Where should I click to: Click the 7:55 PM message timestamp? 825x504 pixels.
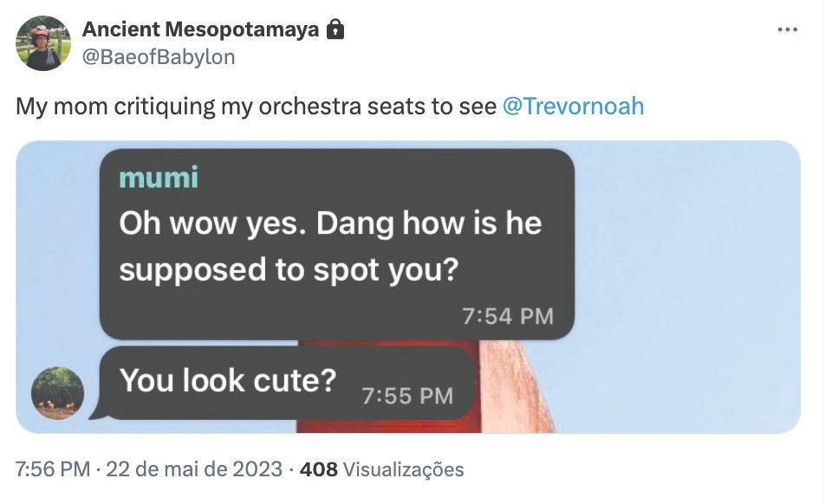pos(407,396)
